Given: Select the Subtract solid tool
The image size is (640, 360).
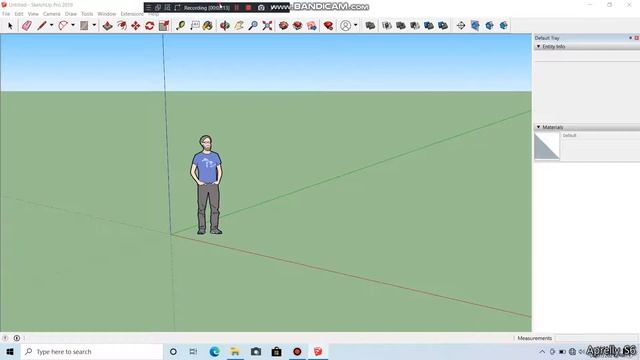Looking at the screenshot, I should 415,26.
